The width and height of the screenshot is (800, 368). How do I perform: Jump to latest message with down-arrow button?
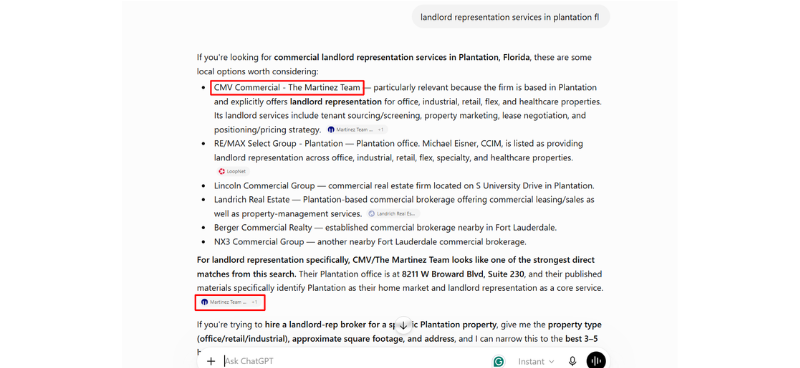(403, 325)
